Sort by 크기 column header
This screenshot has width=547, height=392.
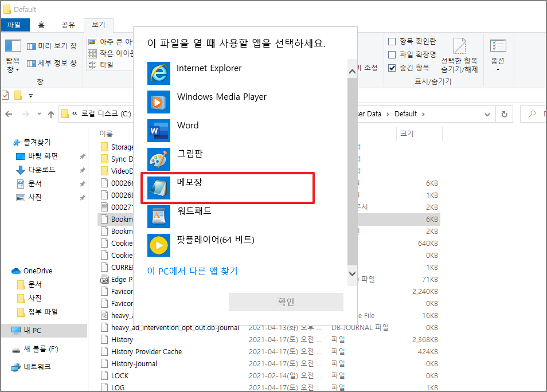pyautogui.click(x=407, y=133)
